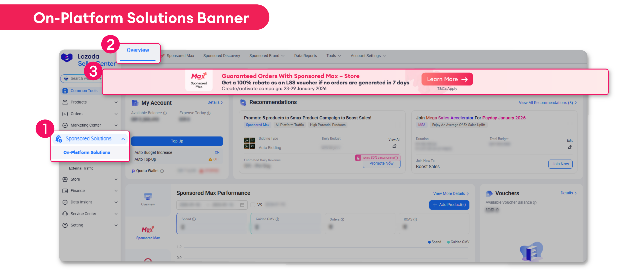Tick the VS comparison checkbox
The image size is (644, 277).
point(253,205)
